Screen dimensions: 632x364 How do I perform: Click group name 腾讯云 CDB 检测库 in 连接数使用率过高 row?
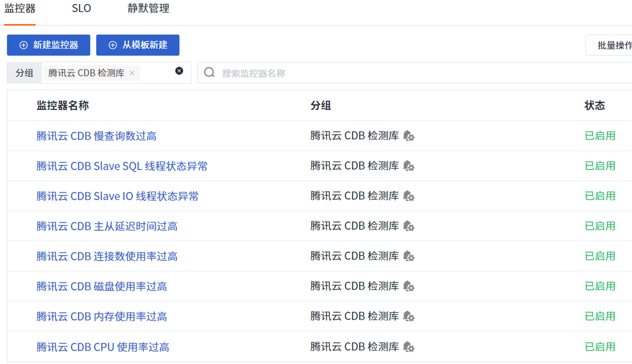pos(354,256)
